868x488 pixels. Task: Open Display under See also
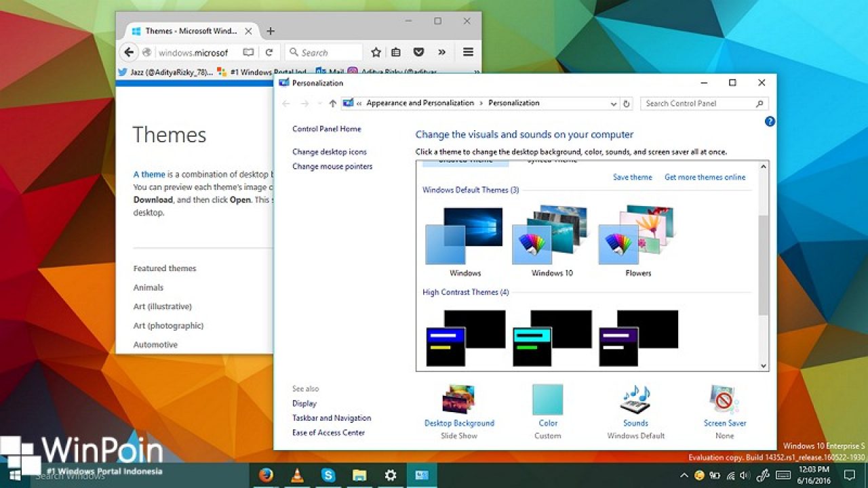[304, 403]
